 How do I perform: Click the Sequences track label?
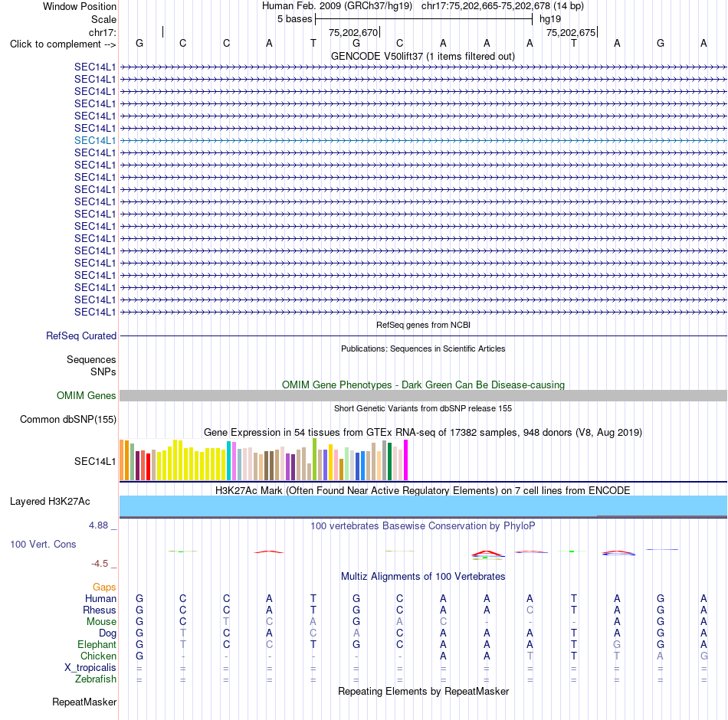pos(91,359)
